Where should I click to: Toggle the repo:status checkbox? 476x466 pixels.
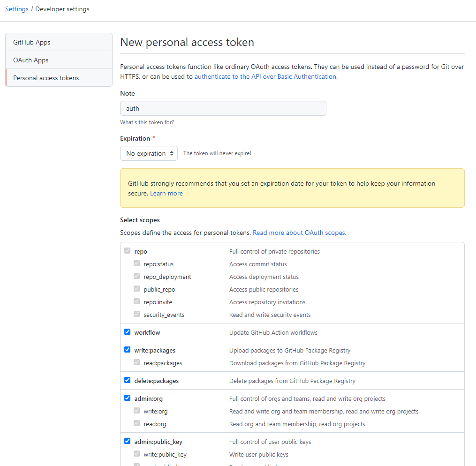(x=137, y=263)
